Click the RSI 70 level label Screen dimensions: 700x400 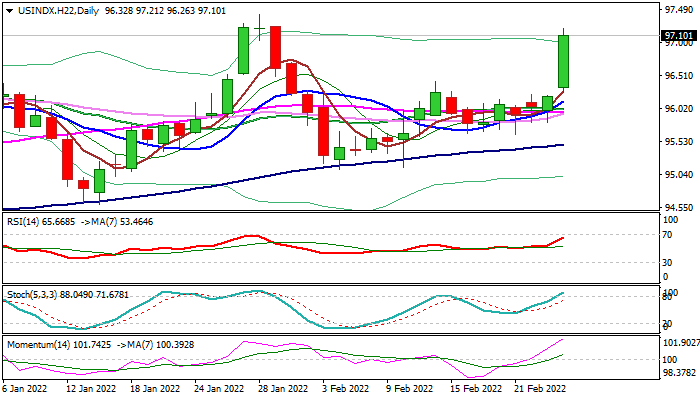pos(667,235)
